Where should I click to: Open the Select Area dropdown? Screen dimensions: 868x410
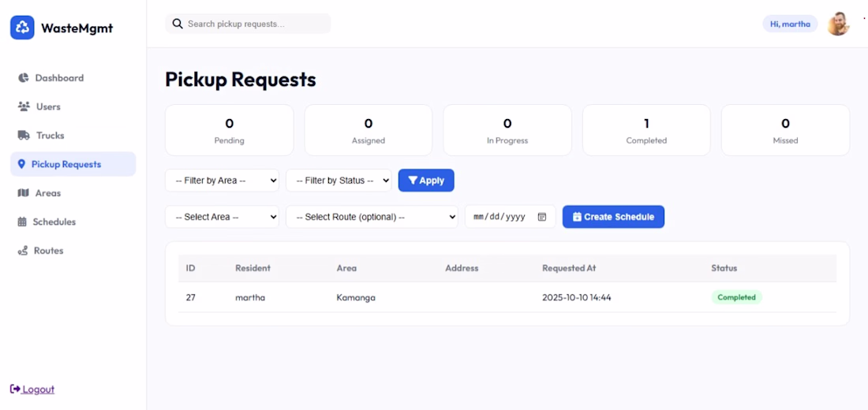click(x=222, y=217)
